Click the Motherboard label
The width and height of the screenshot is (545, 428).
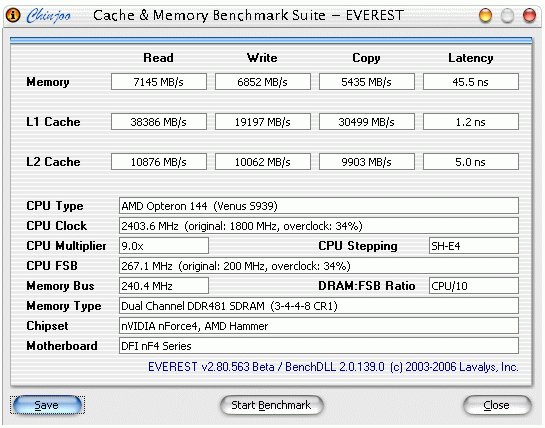[62, 346]
